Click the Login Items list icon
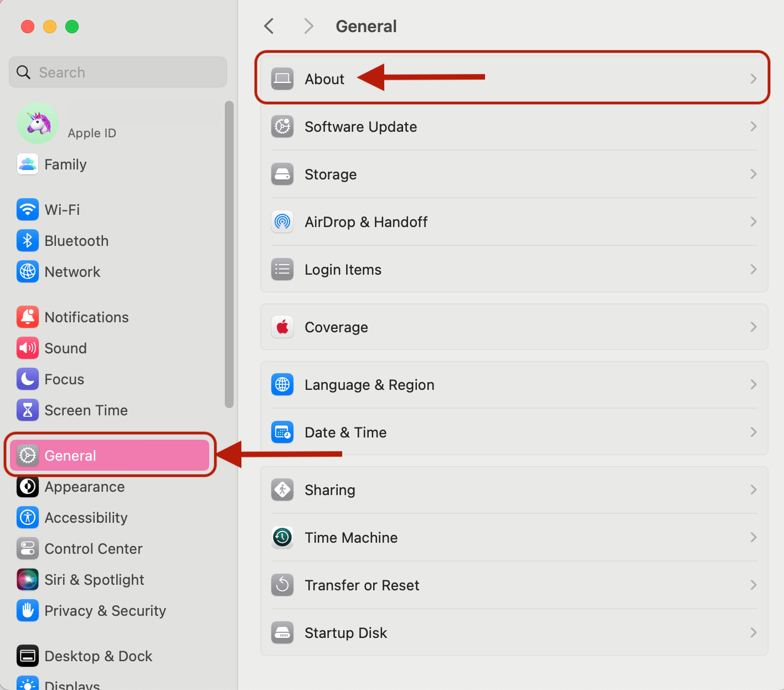The image size is (784, 690). pyautogui.click(x=282, y=269)
